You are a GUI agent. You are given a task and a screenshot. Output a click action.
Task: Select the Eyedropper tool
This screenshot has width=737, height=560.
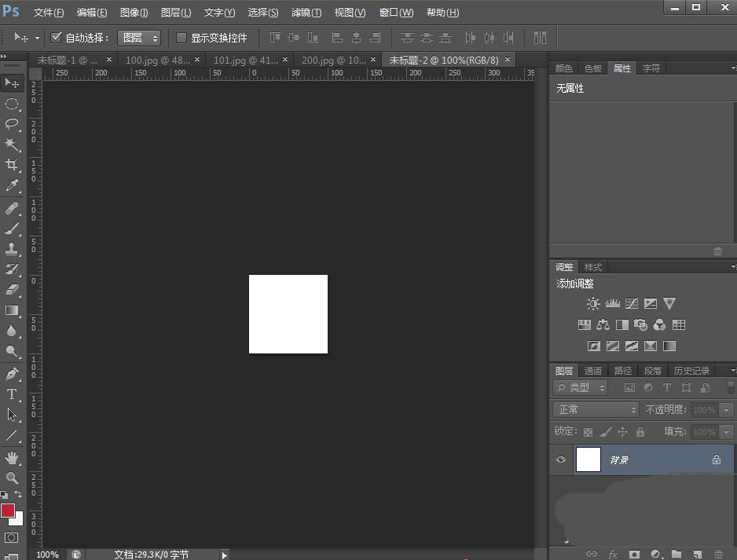pos(12,186)
